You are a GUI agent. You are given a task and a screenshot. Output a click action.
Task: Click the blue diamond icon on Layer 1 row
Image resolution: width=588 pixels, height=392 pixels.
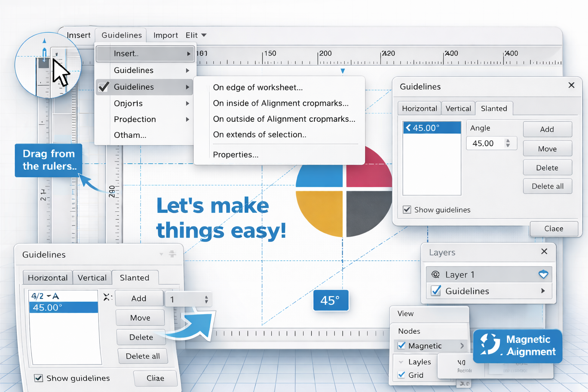[x=543, y=274]
